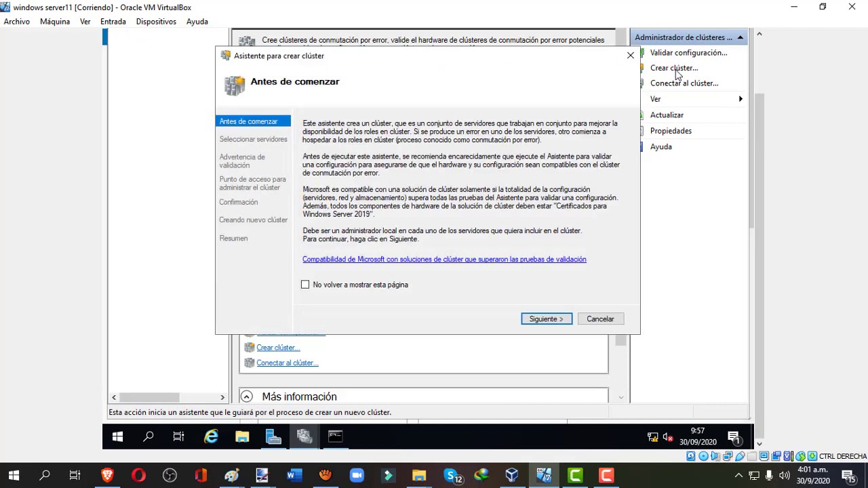
Task: Click 'Crear clúster...' link in background center pane
Action: pyautogui.click(x=278, y=348)
